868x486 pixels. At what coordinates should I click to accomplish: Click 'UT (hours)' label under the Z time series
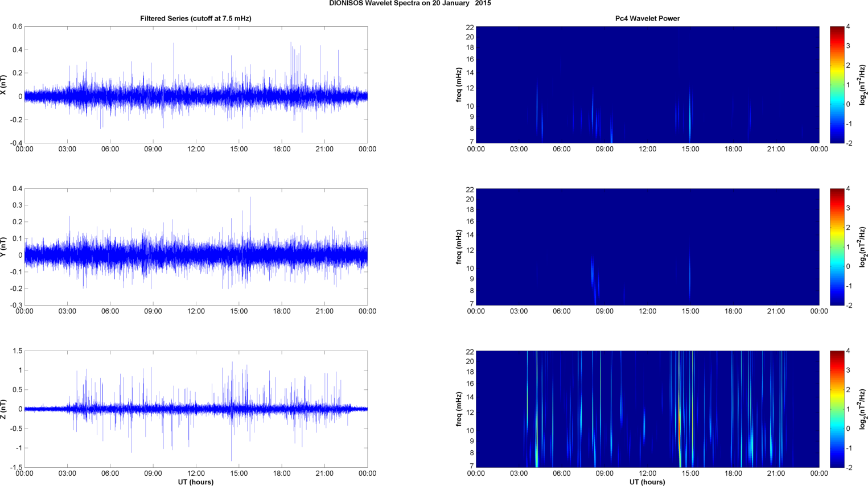[x=196, y=482]
